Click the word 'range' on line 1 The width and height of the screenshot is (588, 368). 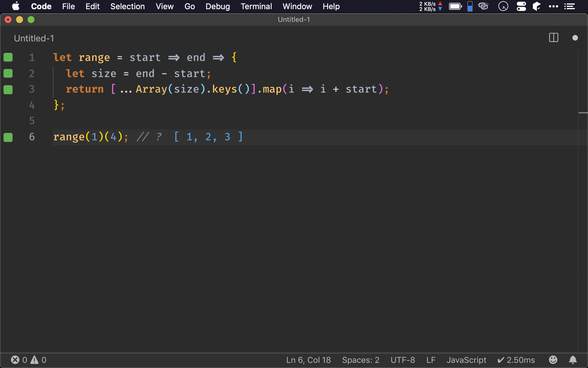click(94, 57)
